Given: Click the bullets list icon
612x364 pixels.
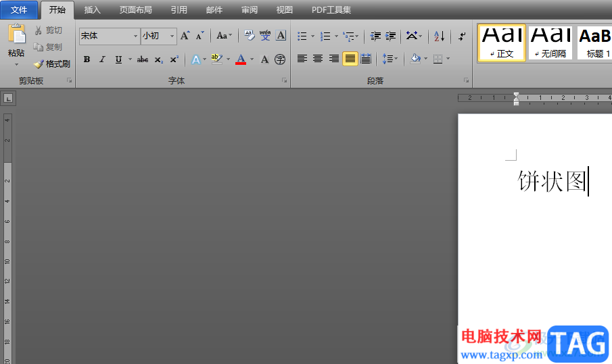Looking at the screenshot, I should point(302,36).
